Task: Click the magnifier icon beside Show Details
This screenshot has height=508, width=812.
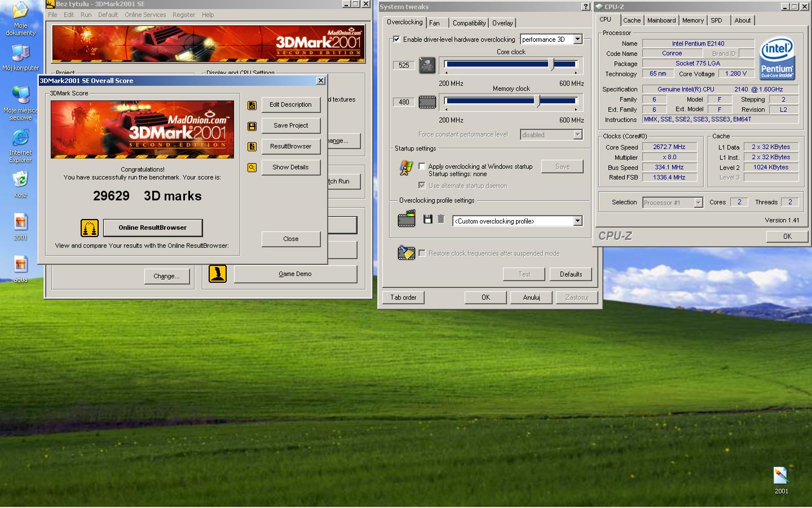Action: coord(252,168)
